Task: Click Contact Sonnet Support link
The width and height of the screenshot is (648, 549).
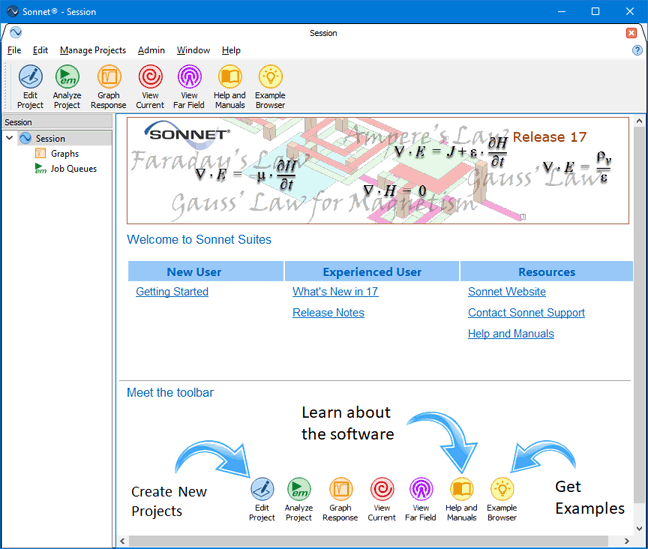Action: tap(526, 313)
